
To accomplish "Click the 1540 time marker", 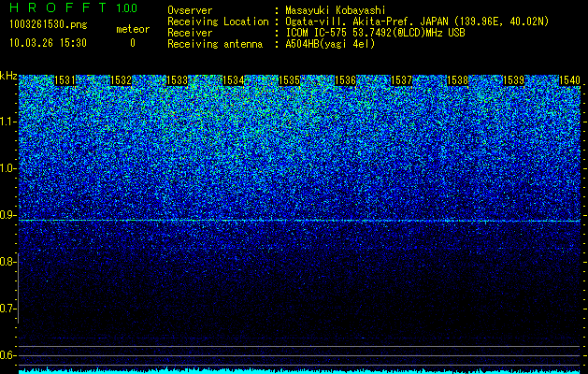I will (569, 80).
